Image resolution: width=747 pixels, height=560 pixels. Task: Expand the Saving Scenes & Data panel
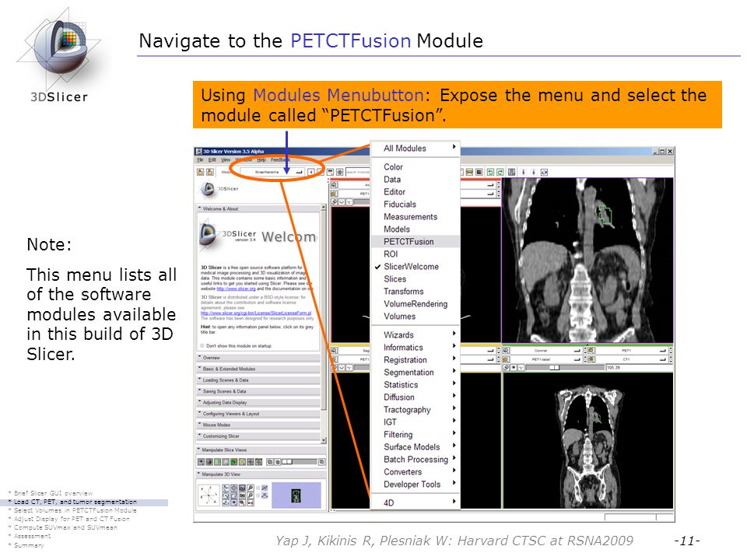258,391
